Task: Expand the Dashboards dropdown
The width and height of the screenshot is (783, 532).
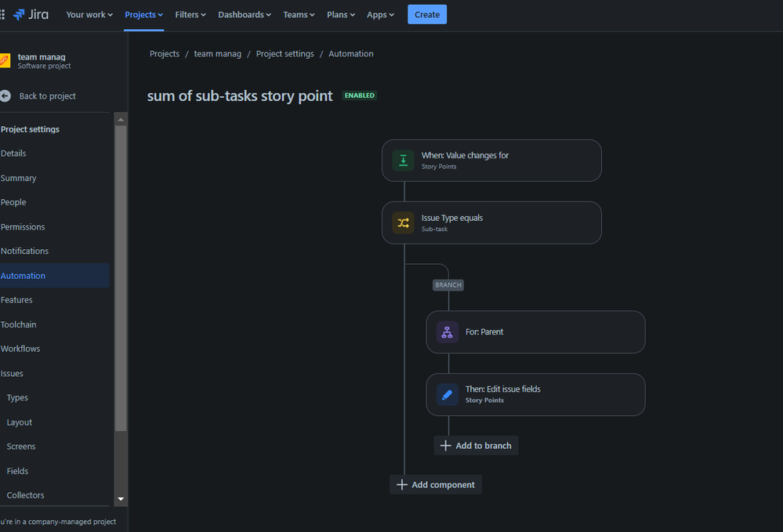Action: [x=245, y=14]
